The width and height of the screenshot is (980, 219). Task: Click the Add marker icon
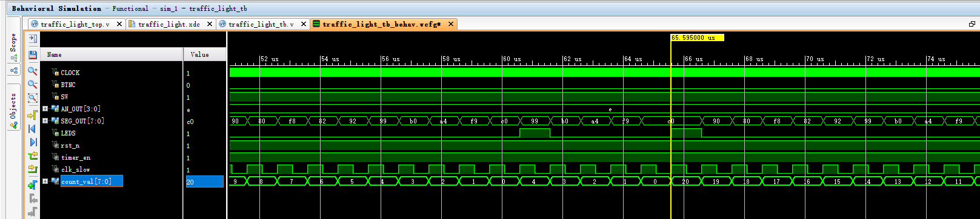point(33,185)
